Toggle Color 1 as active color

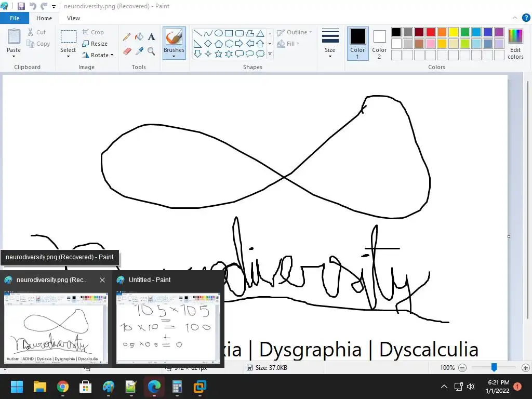point(357,44)
